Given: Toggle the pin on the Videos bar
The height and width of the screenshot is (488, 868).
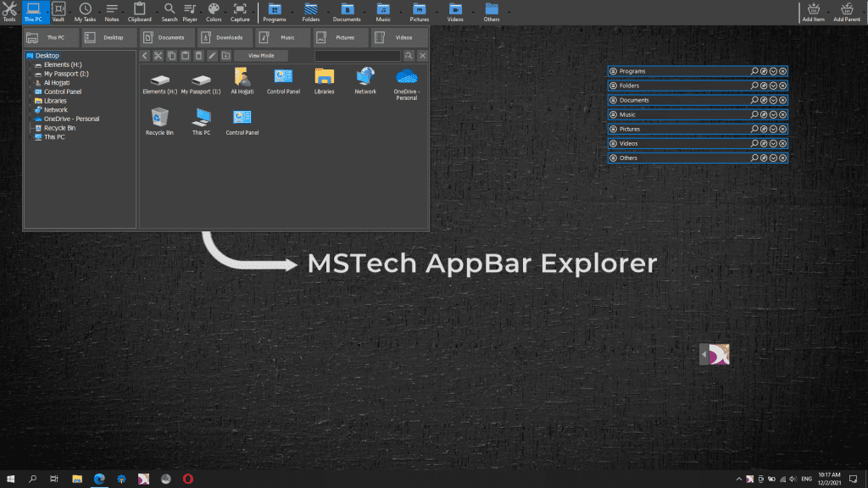Looking at the screenshot, I should point(765,143).
